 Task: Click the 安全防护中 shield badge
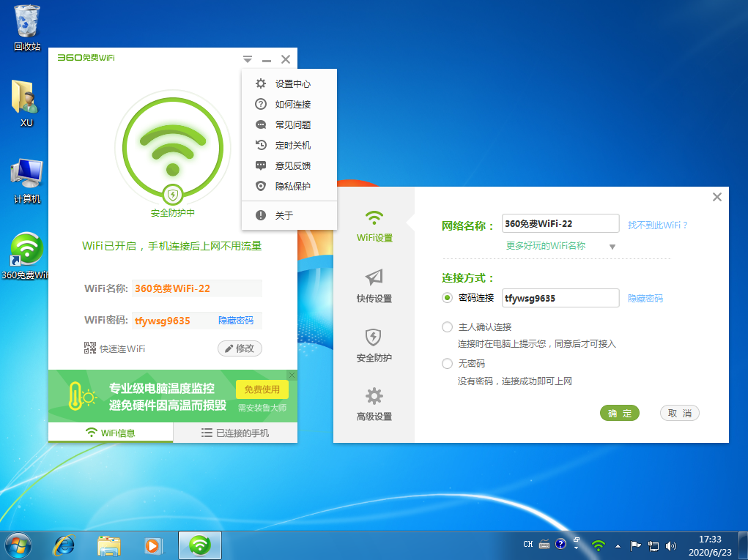[173, 195]
